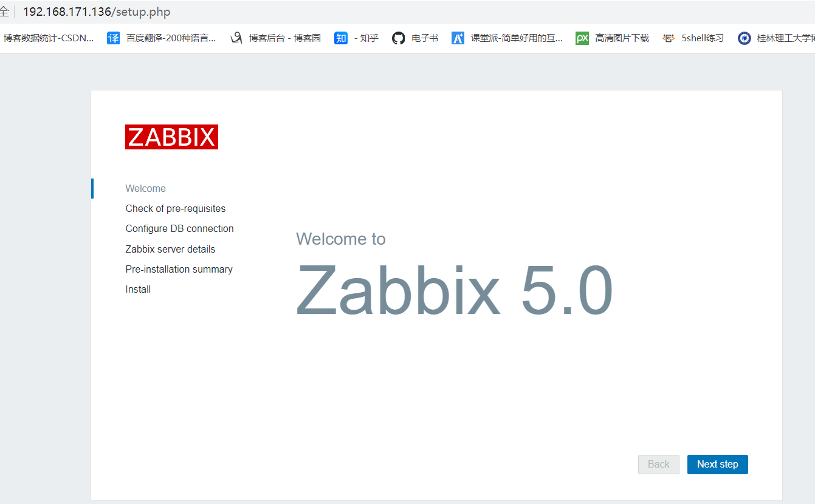Image resolution: width=815 pixels, height=504 pixels.
Task: Click the GitHub octocat bookmark icon
Action: click(x=398, y=38)
